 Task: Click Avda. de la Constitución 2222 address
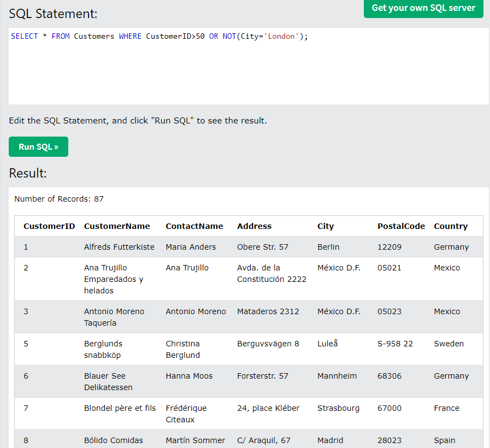(x=271, y=273)
